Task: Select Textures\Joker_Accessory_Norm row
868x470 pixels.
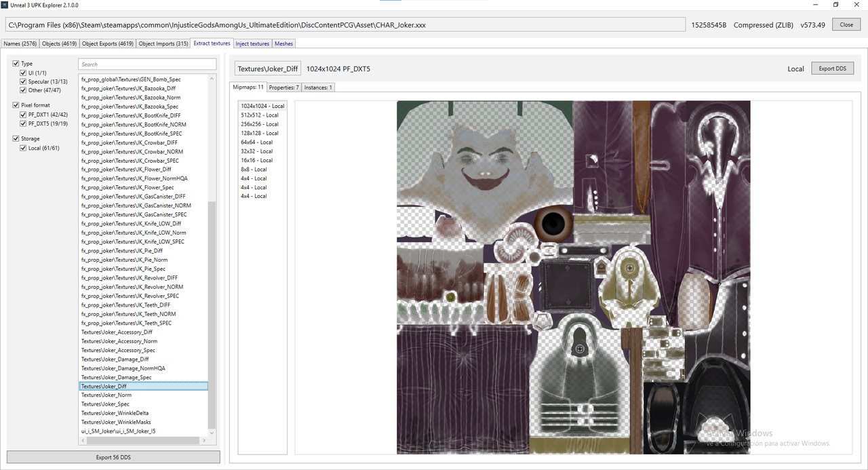Action: click(x=144, y=341)
